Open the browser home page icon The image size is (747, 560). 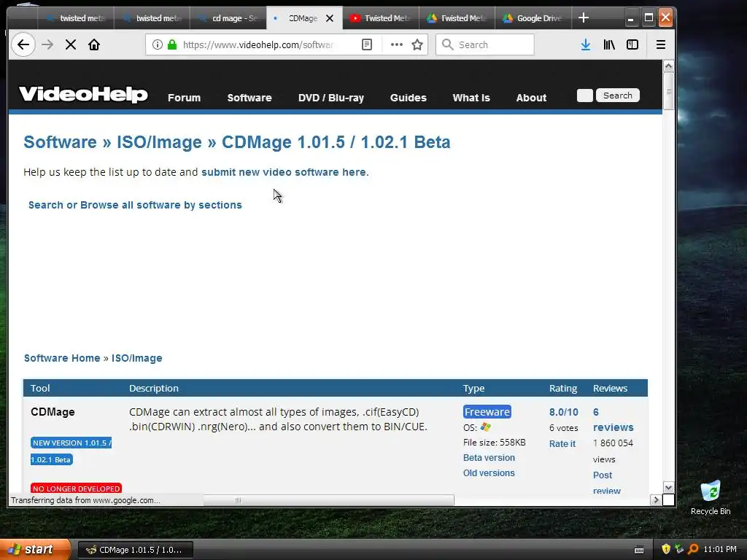click(x=94, y=44)
